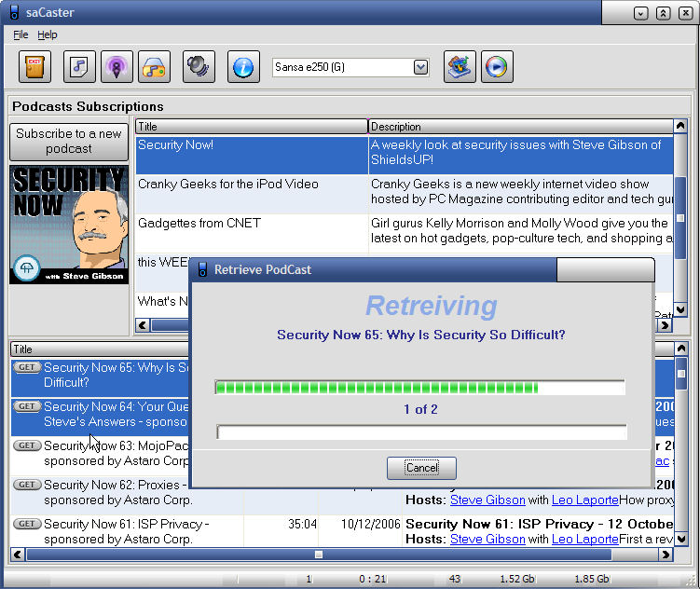The image size is (700, 589).
Task: Click the Security Now cover art thumbnail
Action: point(69,225)
